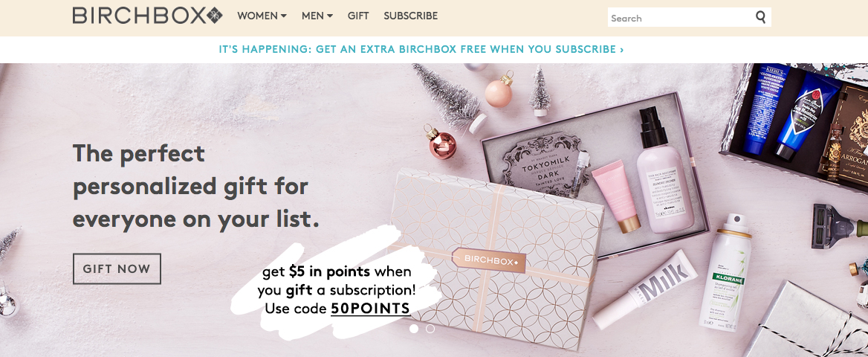Click the hero headline about personalized gift
The image size is (868, 357).
196,186
